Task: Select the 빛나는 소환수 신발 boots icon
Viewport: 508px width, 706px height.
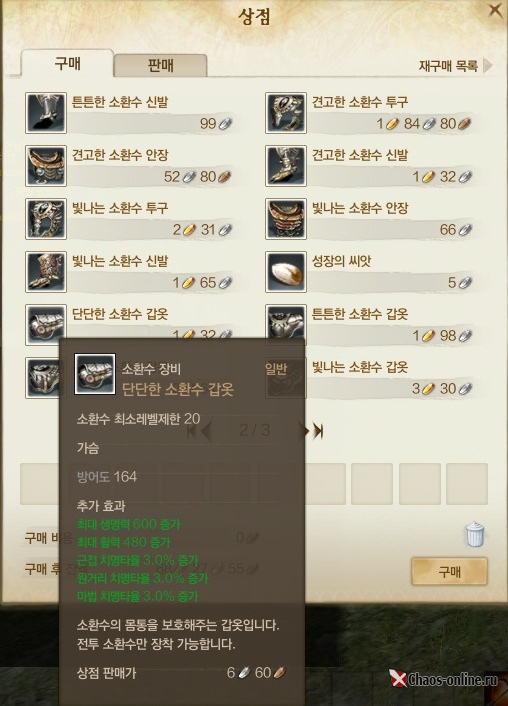Action: [46, 272]
